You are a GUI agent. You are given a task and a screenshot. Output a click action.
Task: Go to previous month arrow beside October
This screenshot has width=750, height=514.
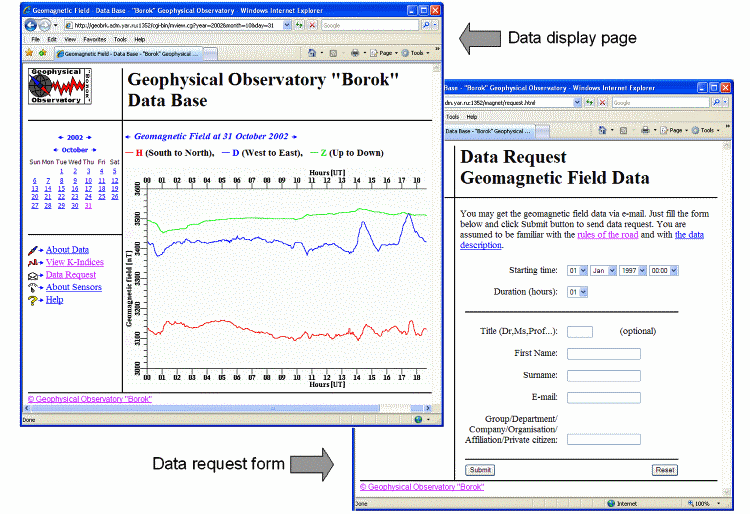point(55,150)
